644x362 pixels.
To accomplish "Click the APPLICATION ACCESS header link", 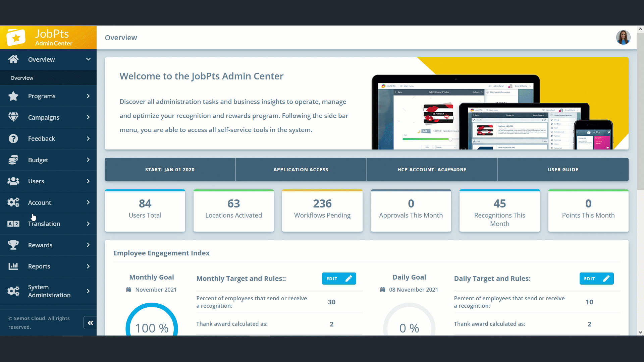I will (x=301, y=169).
